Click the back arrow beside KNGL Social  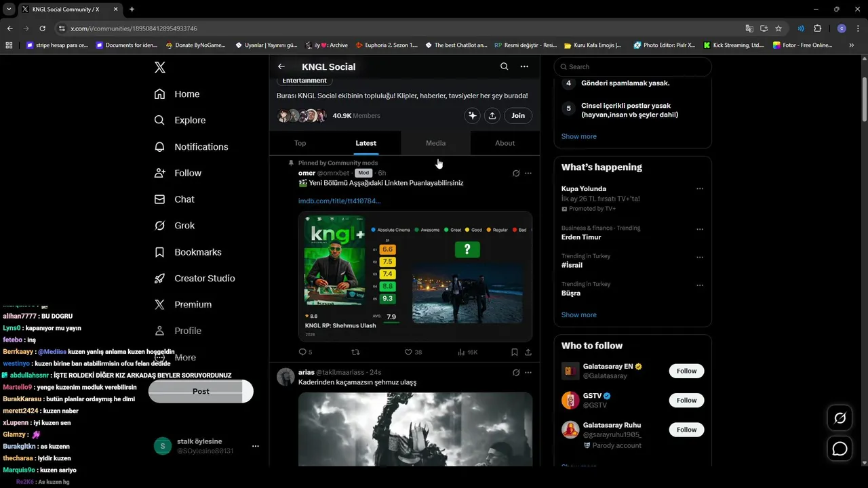point(281,66)
